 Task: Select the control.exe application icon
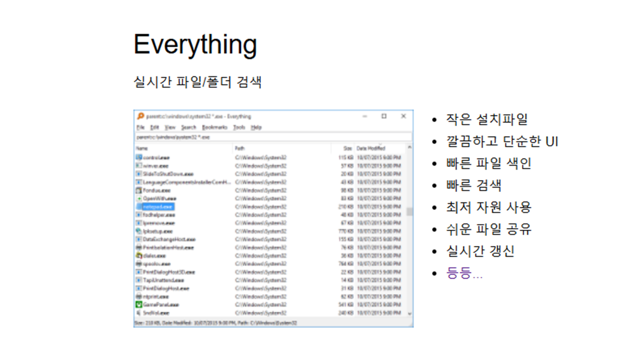(x=139, y=158)
